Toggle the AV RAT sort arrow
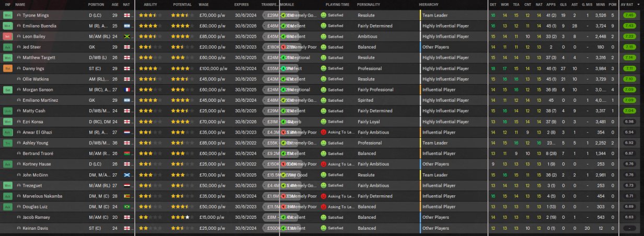644x236 pixels. click(x=638, y=4)
